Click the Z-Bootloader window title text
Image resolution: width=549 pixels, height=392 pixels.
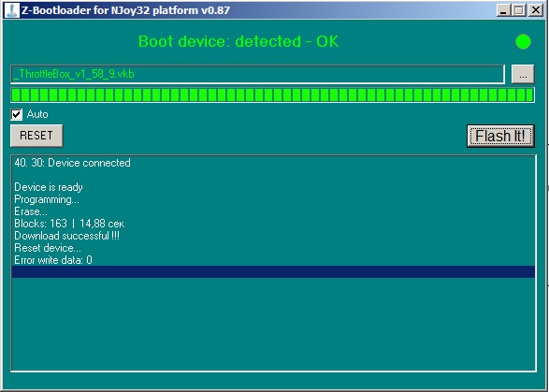pos(125,10)
